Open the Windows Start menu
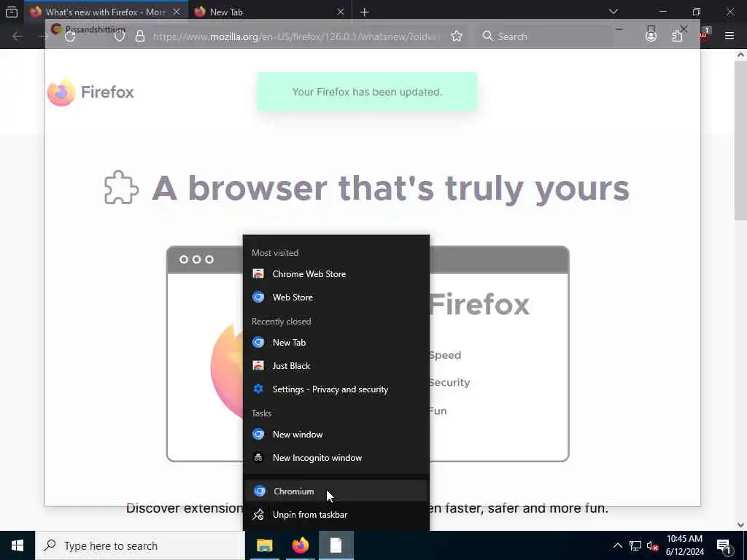 click(x=18, y=545)
